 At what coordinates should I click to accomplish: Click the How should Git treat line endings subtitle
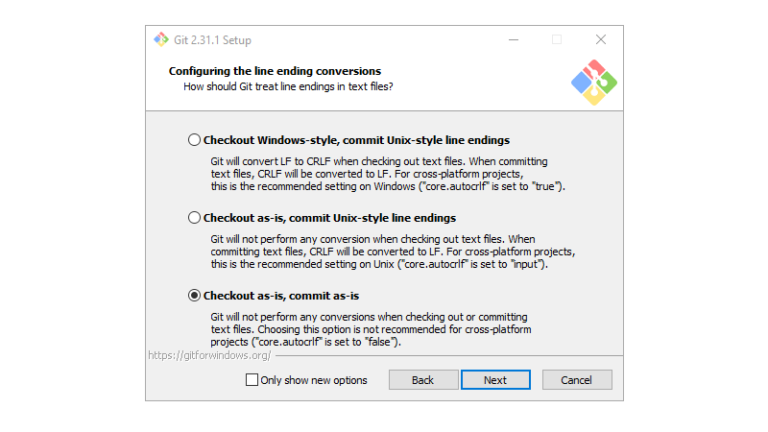pos(288,87)
